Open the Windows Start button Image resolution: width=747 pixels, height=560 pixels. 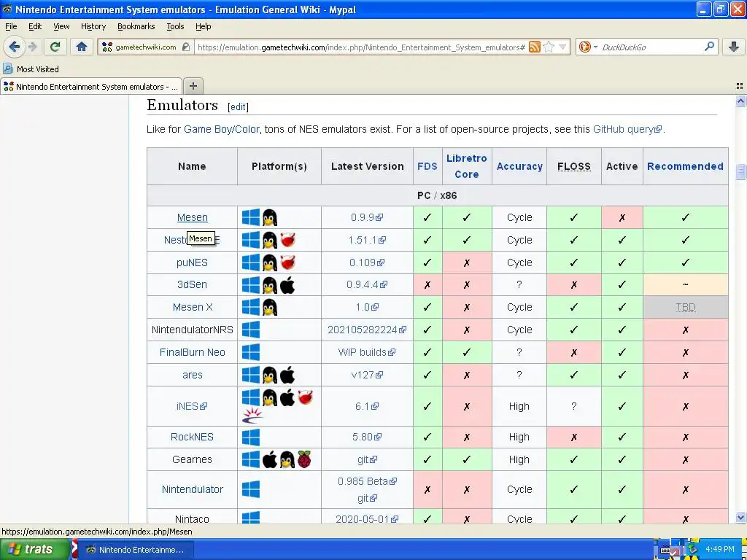(34, 549)
